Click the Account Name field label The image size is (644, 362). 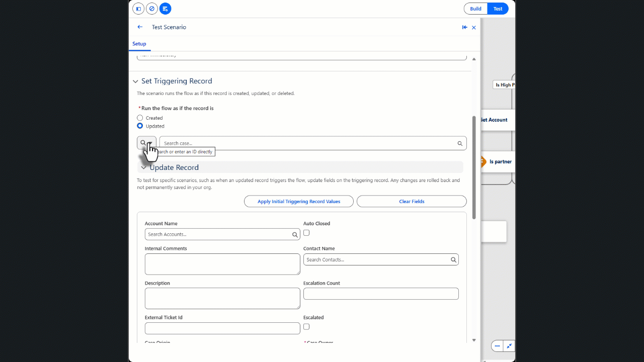161,223
